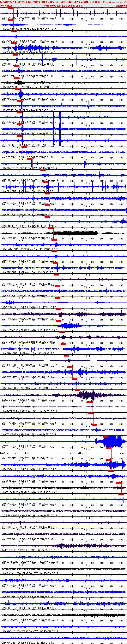The height and width of the screenshot is (644, 127).
Task: Select the NC.KTR EHZ station label
Action: click(x=29, y=111)
